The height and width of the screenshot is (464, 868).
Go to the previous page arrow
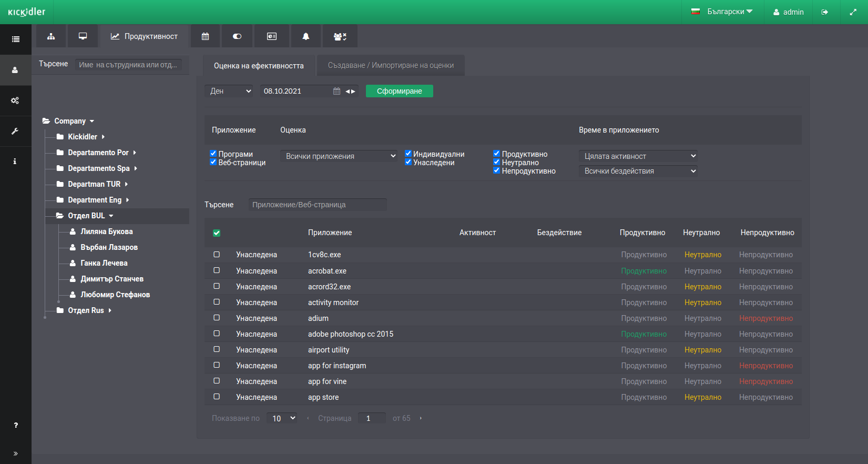pos(308,418)
